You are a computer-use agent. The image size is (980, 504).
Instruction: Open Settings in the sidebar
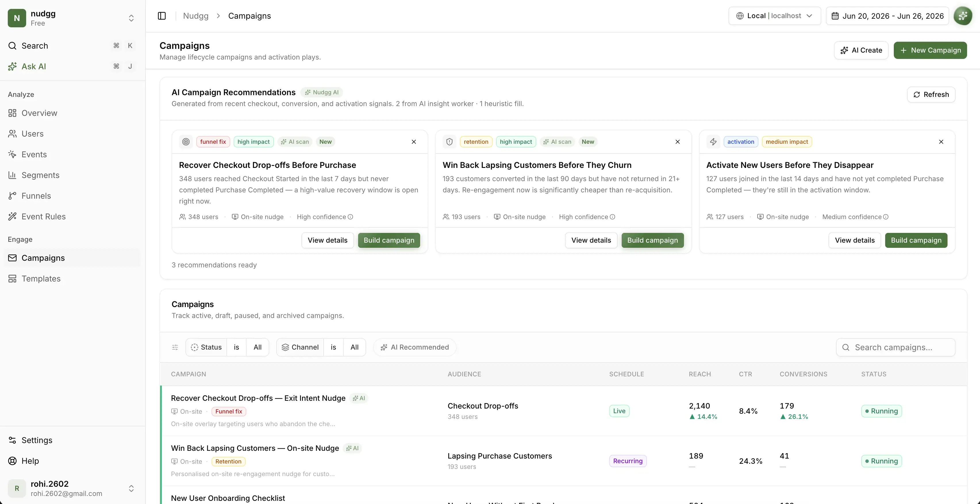point(72,440)
